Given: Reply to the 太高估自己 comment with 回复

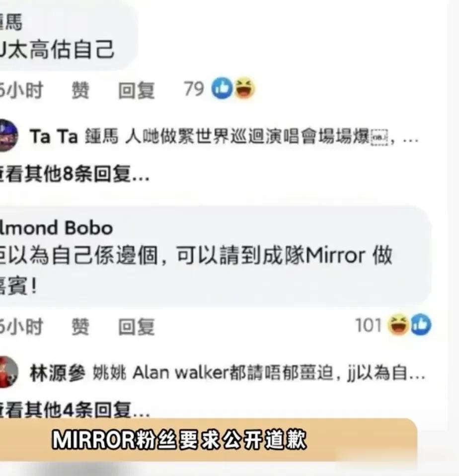Looking at the screenshot, I should (x=137, y=90).
